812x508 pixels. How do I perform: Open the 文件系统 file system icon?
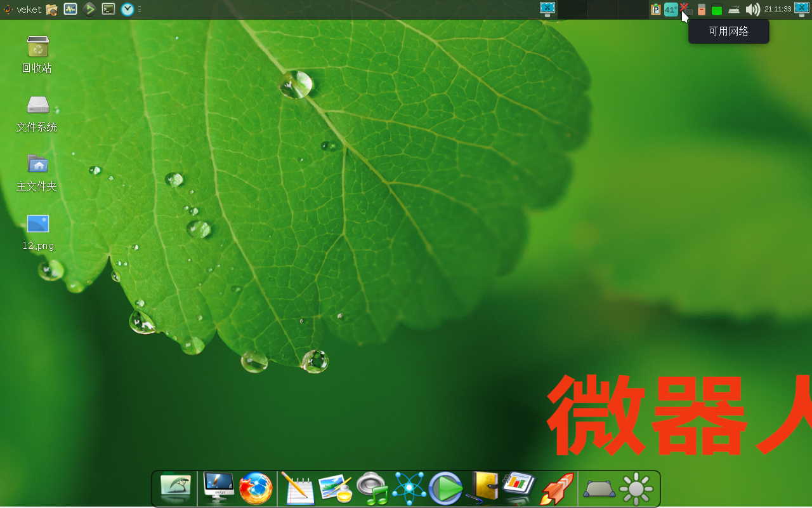tap(37, 114)
